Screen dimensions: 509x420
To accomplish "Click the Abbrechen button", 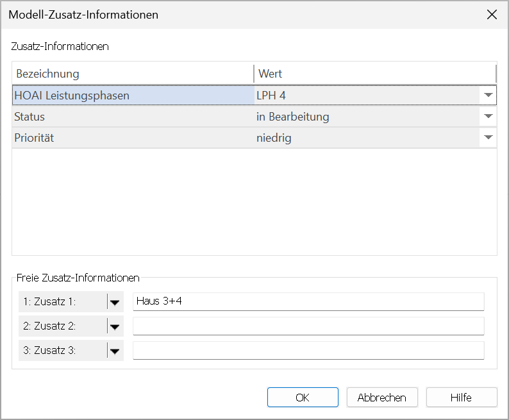I will tap(382, 398).
